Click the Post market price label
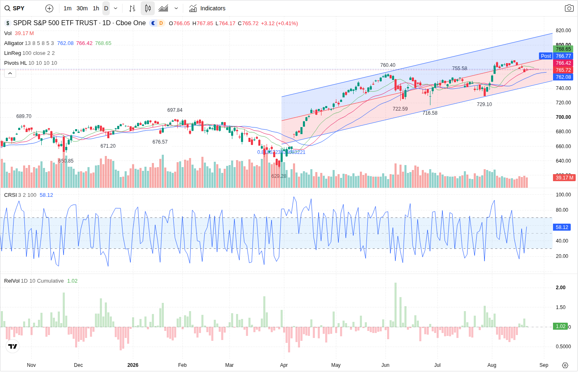 pos(546,56)
